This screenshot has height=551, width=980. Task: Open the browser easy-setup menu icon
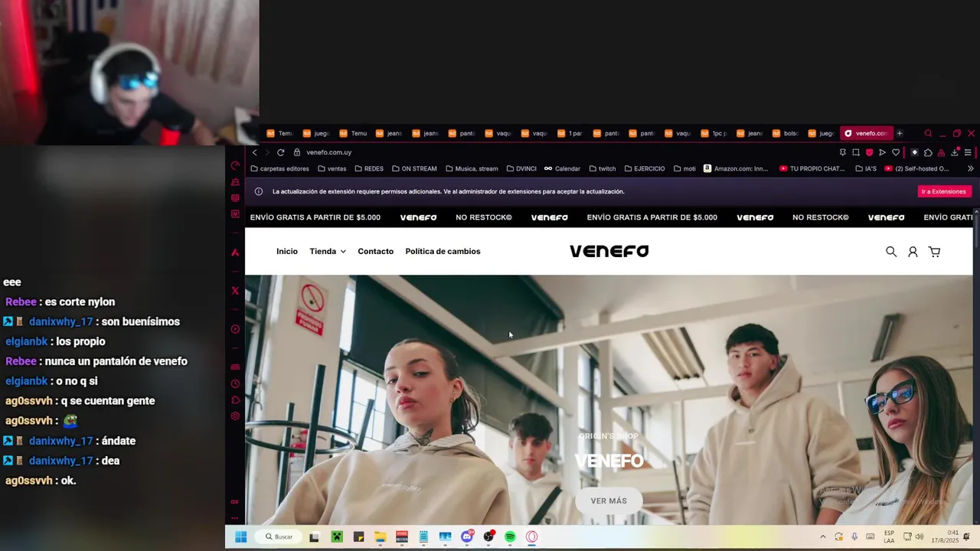pyautogui.click(x=968, y=152)
